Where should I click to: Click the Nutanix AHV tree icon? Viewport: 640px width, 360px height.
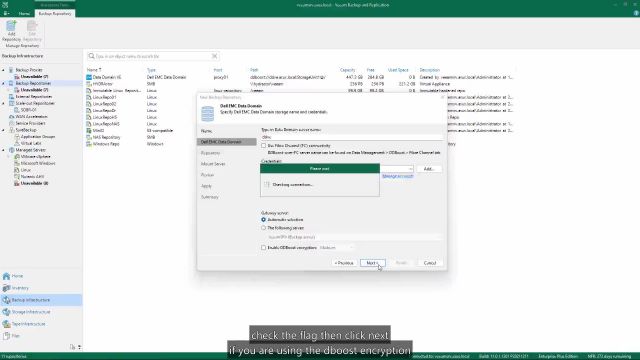click(x=17, y=177)
